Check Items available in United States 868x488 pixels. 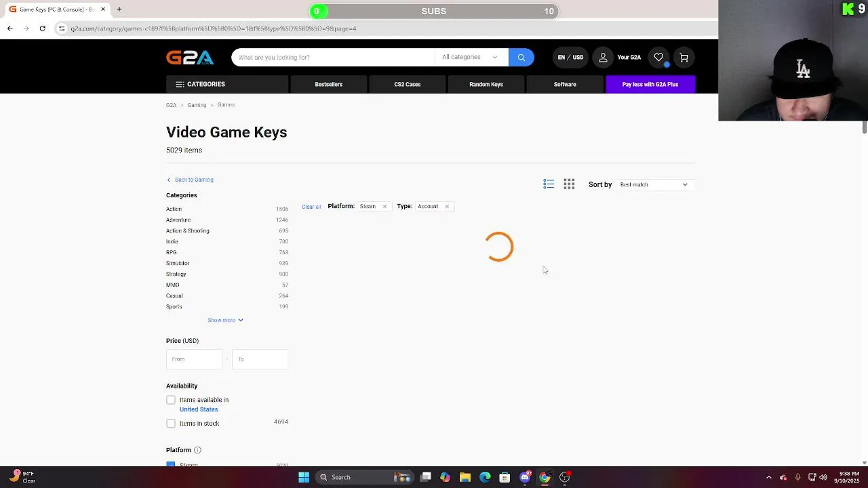click(171, 400)
